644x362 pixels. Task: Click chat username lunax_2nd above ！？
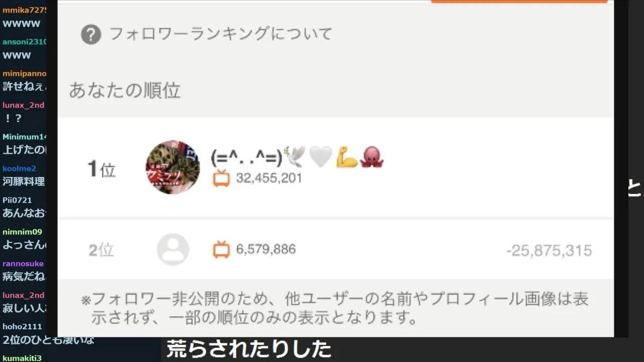point(23,105)
